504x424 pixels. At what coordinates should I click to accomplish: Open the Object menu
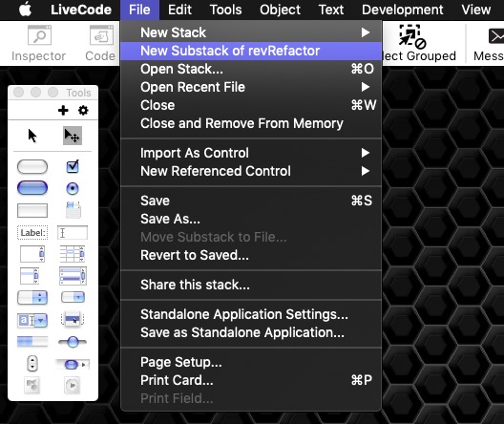280,10
